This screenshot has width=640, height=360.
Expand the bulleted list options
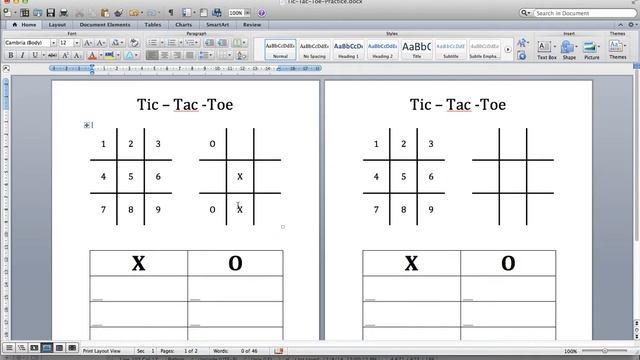coord(162,42)
